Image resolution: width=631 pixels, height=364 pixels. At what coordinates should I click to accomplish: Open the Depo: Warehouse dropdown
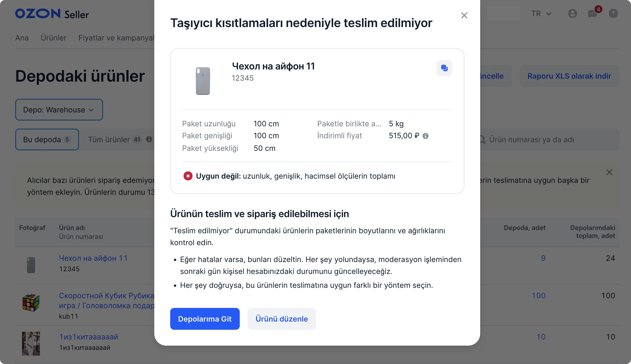coord(59,109)
